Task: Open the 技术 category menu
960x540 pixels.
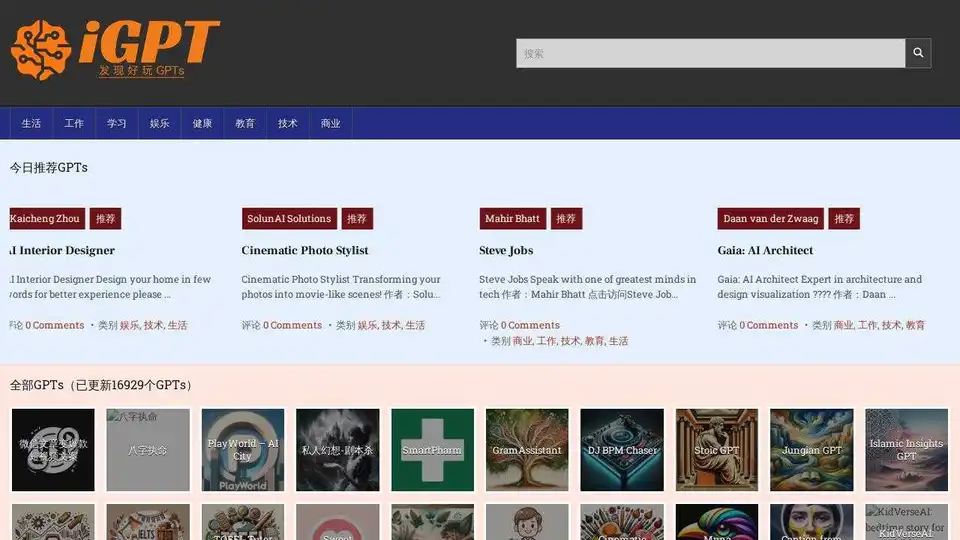Action: (x=288, y=124)
